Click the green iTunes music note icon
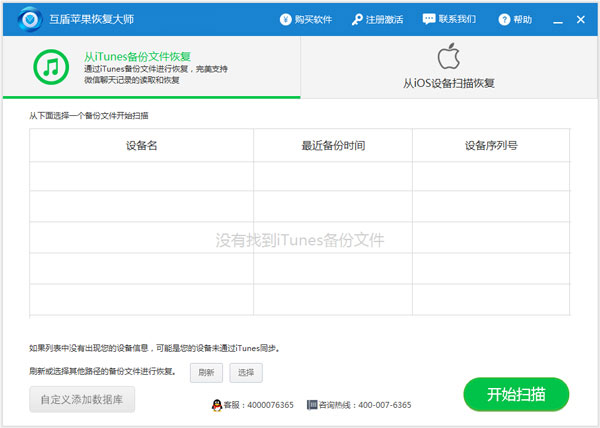 pos(50,67)
